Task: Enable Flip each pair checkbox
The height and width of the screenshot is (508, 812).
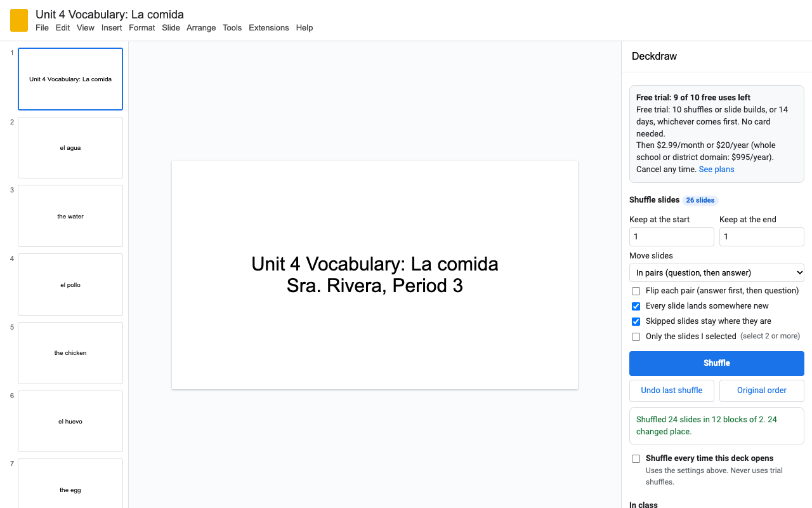Action: (636, 291)
